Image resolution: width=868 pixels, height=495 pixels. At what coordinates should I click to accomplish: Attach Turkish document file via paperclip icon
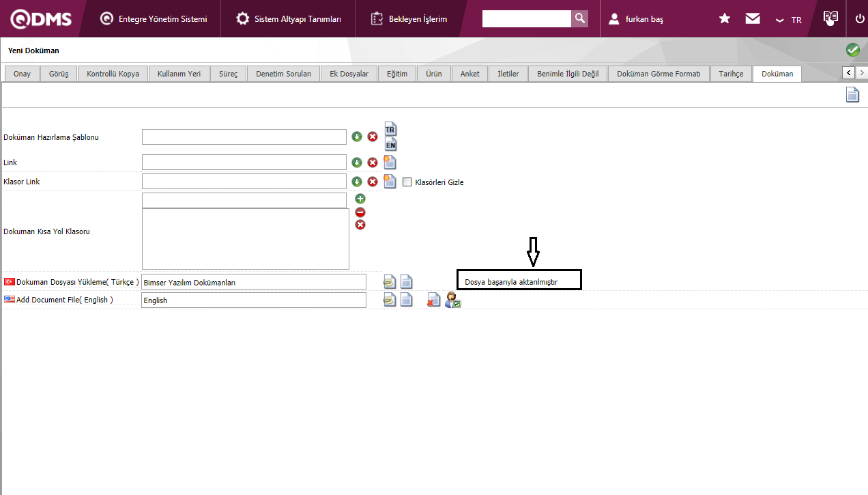[x=390, y=281]
